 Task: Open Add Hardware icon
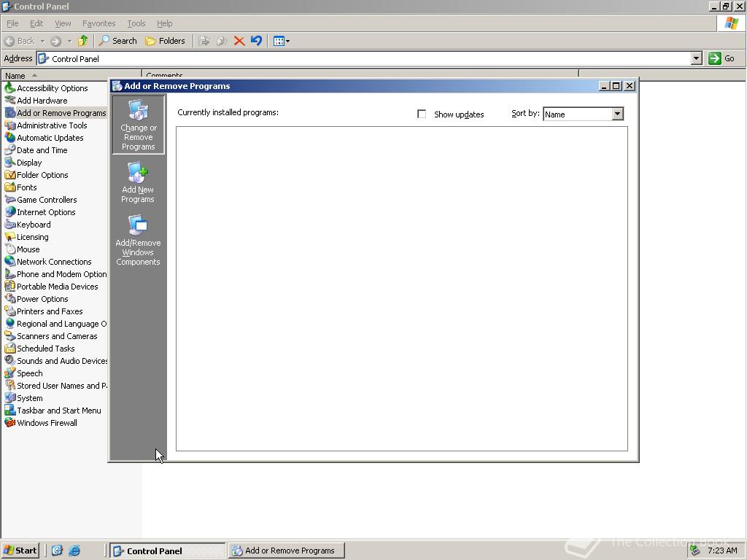[x=10, y=100]
